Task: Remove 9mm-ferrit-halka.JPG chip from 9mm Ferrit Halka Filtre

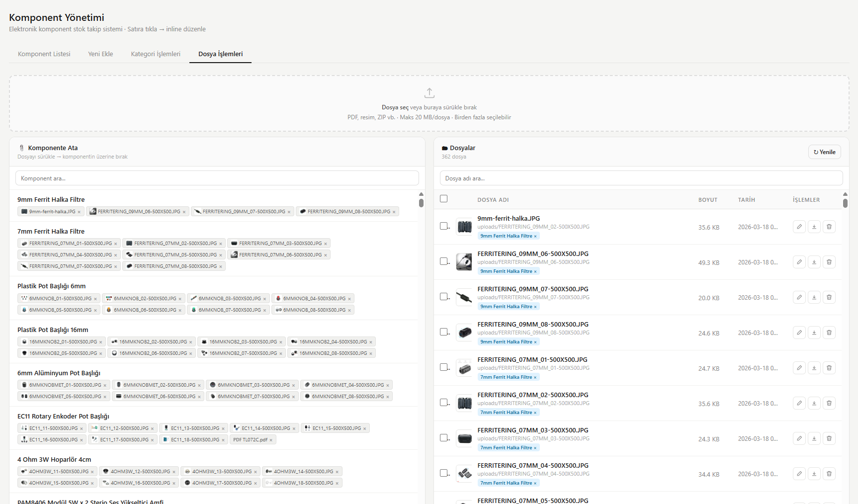Action: [x=79, y=212]
